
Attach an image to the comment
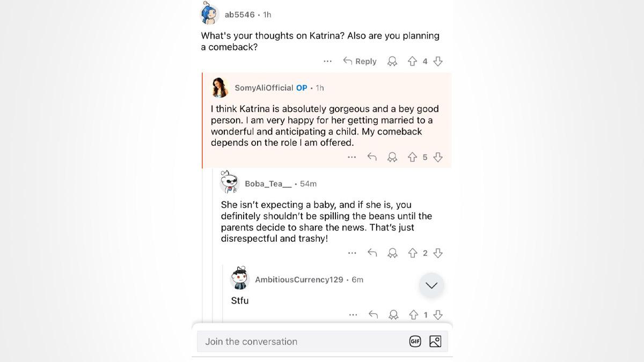[435, 342]
